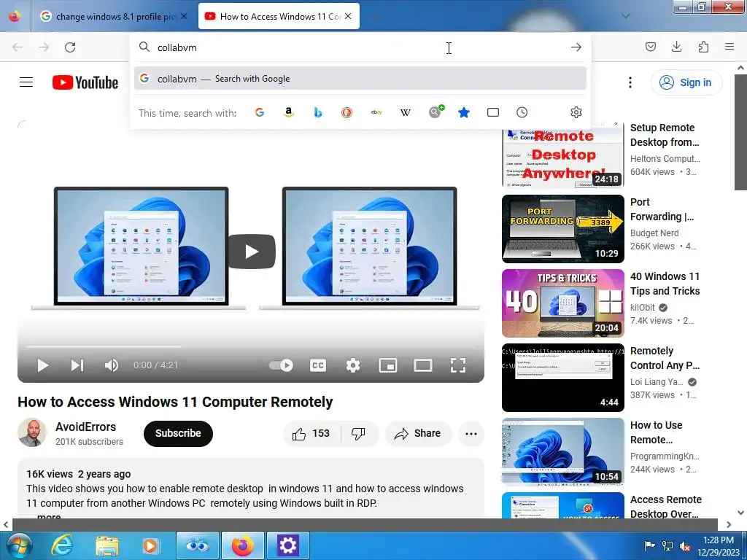Search with DuckDuckGo engine icon

pyautogui.click(x=347, y=112)
